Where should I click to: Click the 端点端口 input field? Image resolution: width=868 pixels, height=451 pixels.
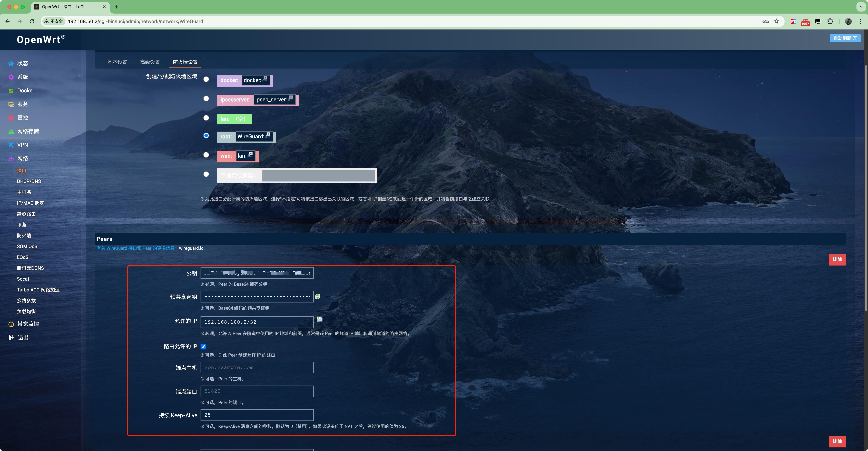(257, 391)
